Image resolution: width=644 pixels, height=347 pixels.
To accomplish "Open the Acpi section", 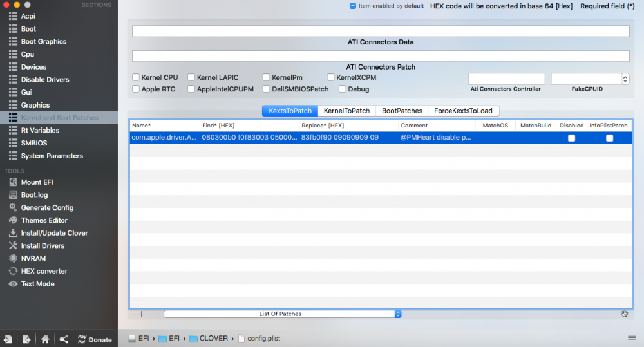I will tap(28, 16).
